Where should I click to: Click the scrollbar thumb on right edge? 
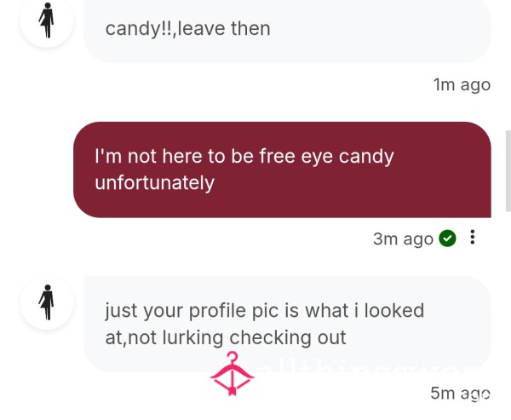[508, 170]
